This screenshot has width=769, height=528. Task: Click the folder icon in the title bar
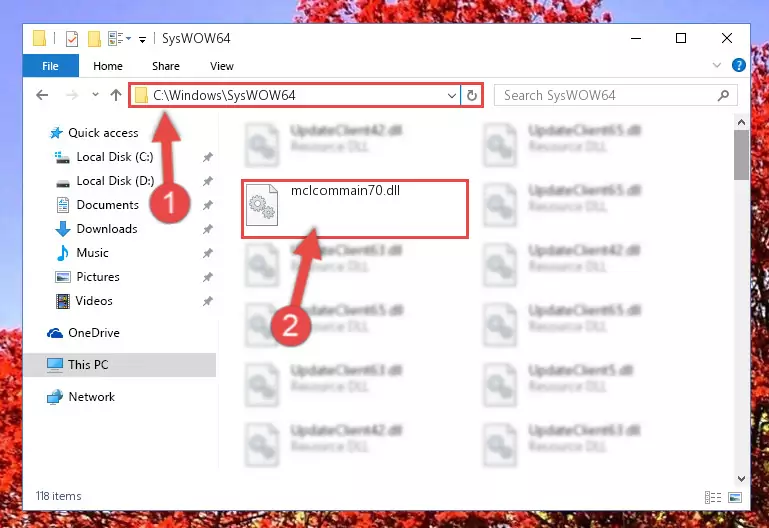tap(39, 38)
